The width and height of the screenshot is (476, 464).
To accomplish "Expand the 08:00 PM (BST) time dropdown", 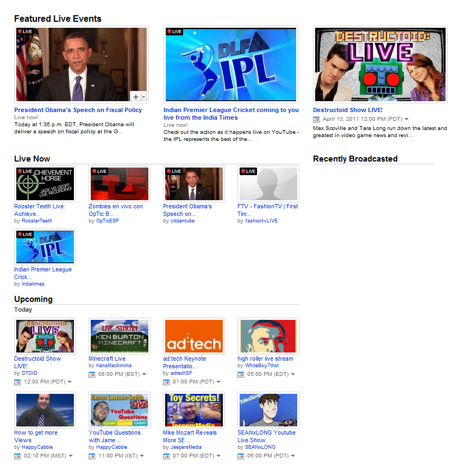I will click(144, 374).
